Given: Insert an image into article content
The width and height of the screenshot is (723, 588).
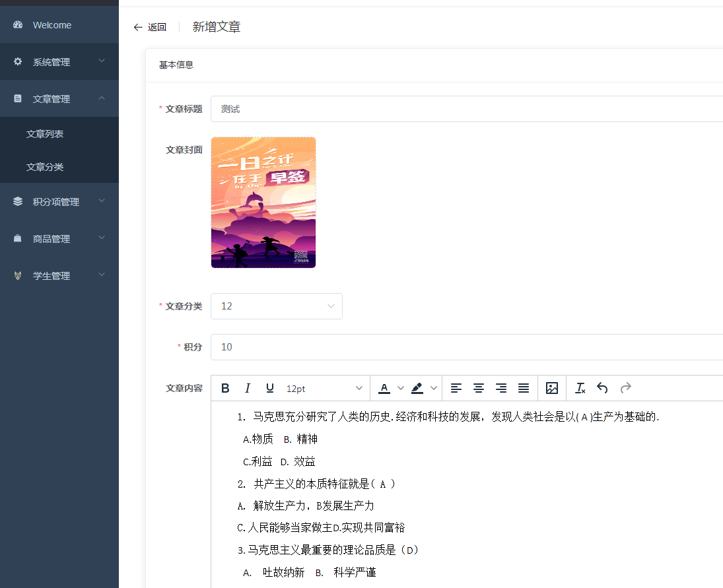Looking at the screenshot, I should (552, 389).
